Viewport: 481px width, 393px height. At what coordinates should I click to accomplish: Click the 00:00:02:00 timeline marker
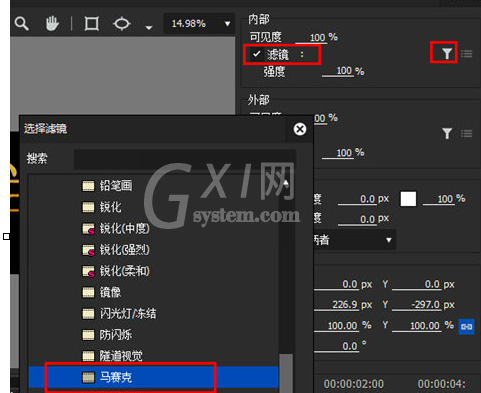tap(354, 384)
